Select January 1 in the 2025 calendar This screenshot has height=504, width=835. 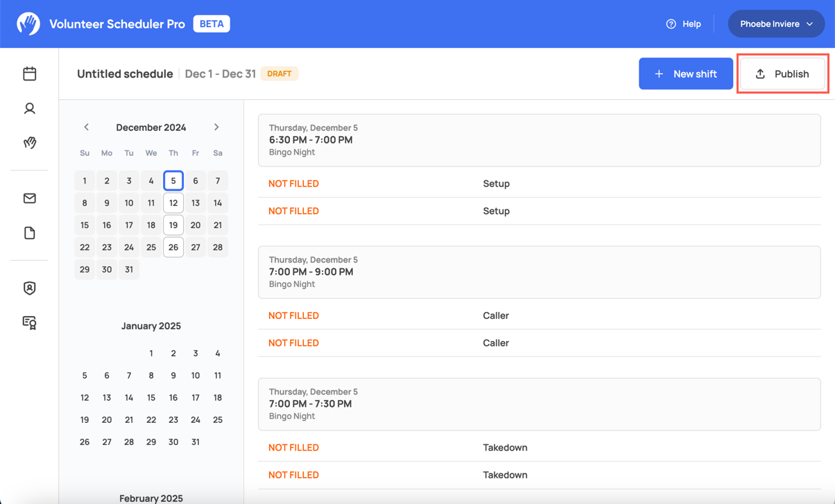pyautogui.click(x=151, y=353)
